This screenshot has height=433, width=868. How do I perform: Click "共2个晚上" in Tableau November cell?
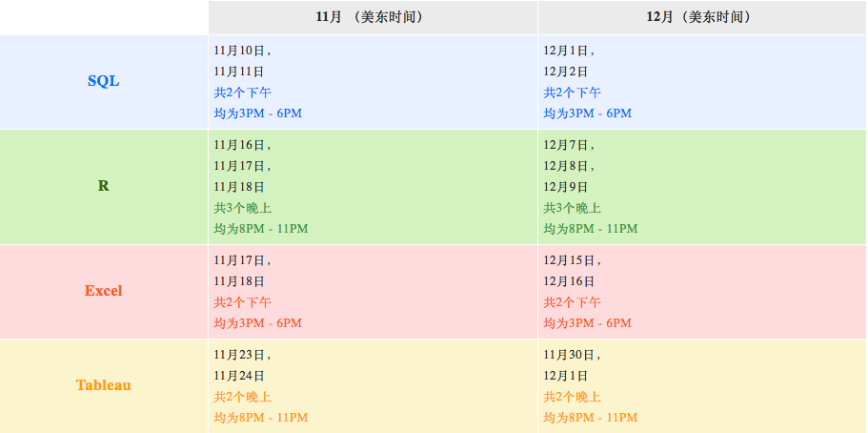click(242, 397)
